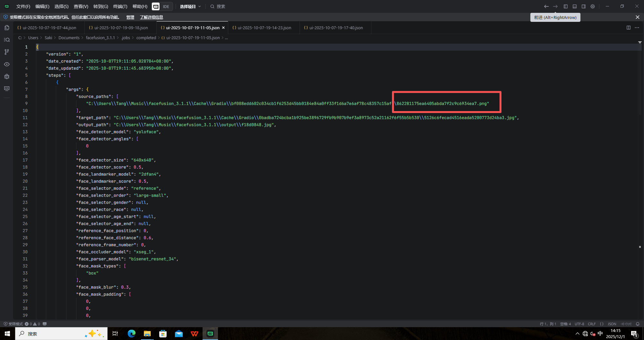Open the Remote Explorer monitor icon
644x340 pixels.
pos(7,89)
